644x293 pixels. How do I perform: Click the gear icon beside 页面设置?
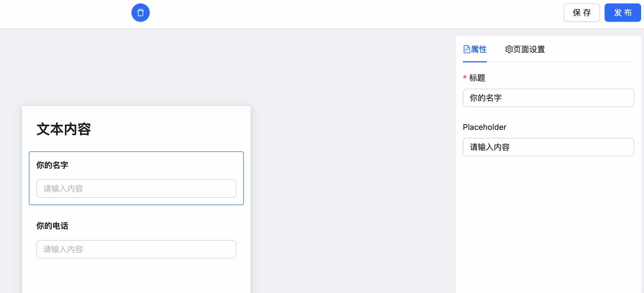pos(509,49)
